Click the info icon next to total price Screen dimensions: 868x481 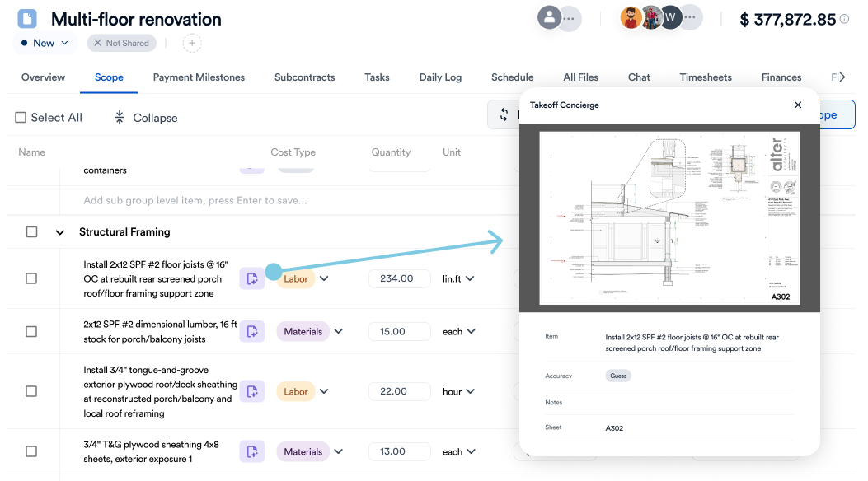pos(844,19)
